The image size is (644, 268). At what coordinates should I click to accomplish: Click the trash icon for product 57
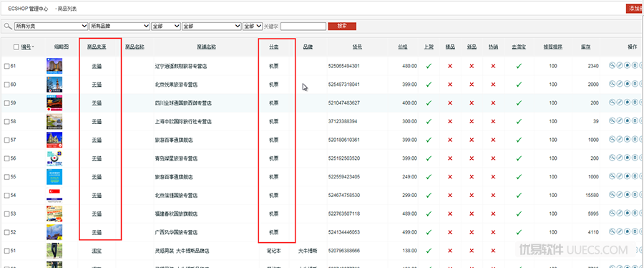coord(635,139)
